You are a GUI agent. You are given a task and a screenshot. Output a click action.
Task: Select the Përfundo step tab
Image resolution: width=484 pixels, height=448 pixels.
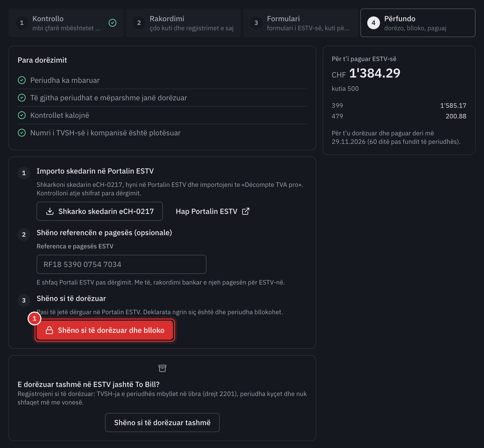pos(418,23)
